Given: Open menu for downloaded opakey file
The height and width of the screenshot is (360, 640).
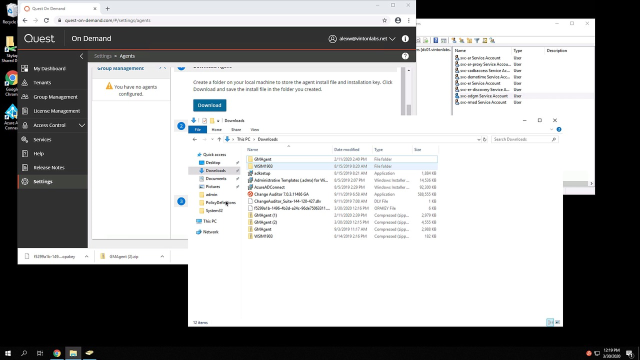Looking at the screenshot, I should pos(87,256).
